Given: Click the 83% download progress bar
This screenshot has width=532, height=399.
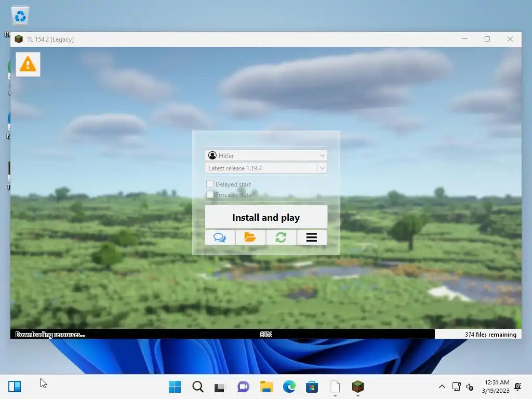Looking at the screenshot, I should click(266, 334).
